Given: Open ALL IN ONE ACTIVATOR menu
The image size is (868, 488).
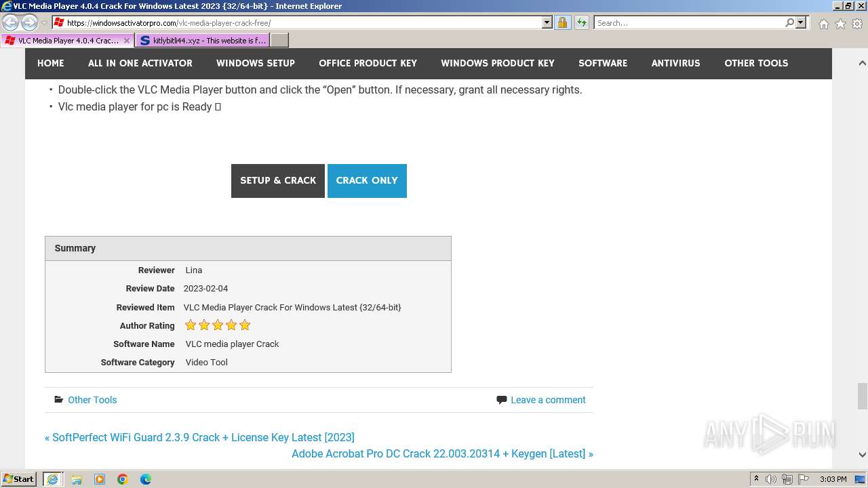Looking at the screenshot, I should tap(140, 63).
